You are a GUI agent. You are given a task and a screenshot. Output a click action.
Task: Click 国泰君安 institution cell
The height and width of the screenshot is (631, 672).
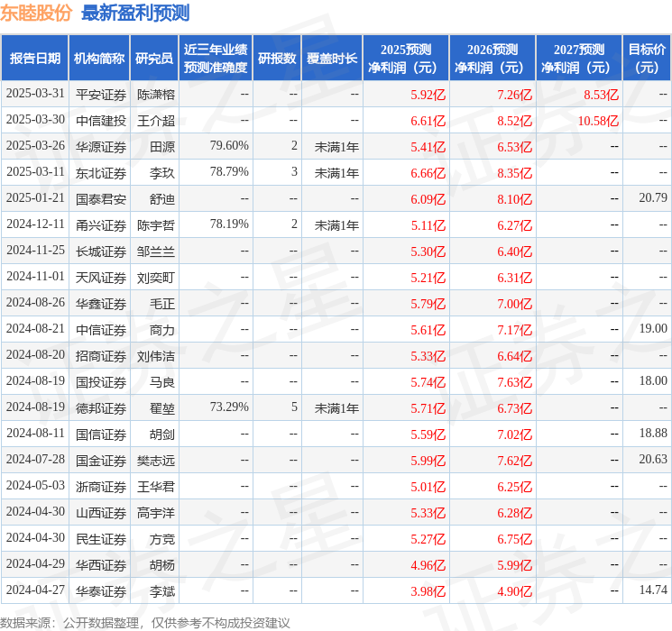tap(101, 199)
